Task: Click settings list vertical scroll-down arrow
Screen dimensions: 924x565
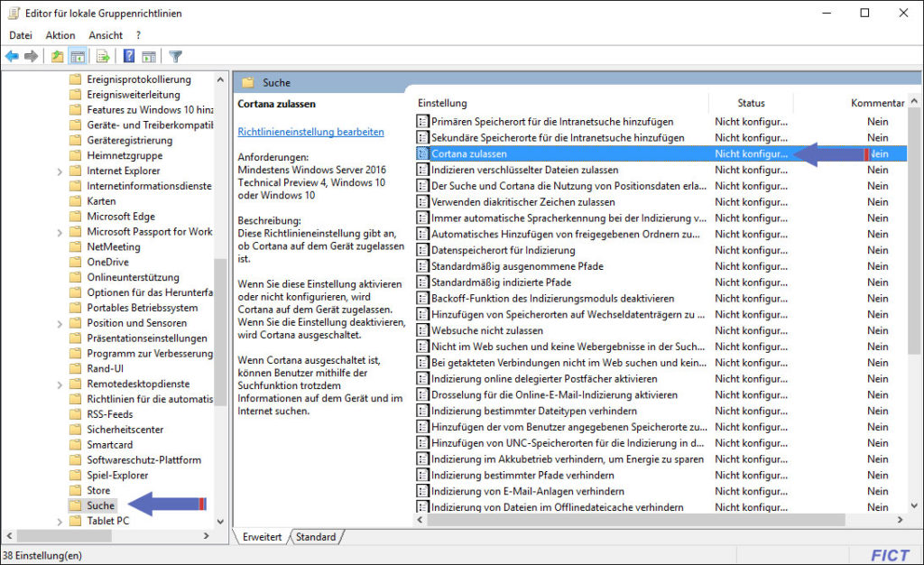Action: [x=914, y=505]
